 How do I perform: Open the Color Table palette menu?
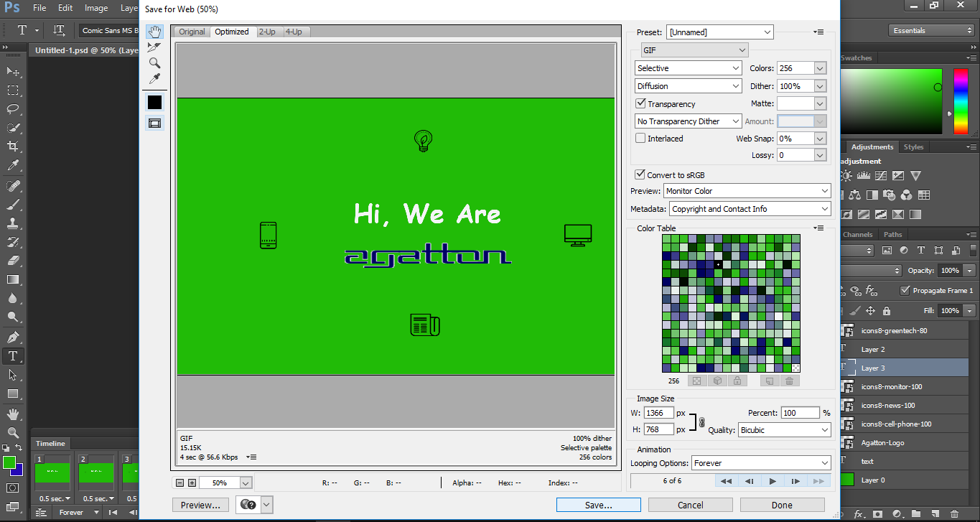pos(819,228)
